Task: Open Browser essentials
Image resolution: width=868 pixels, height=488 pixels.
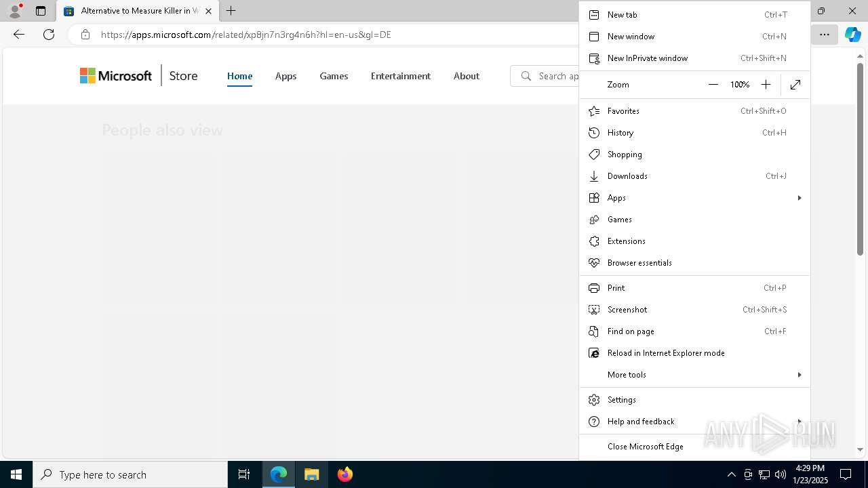Action: [x=694, y=263]
